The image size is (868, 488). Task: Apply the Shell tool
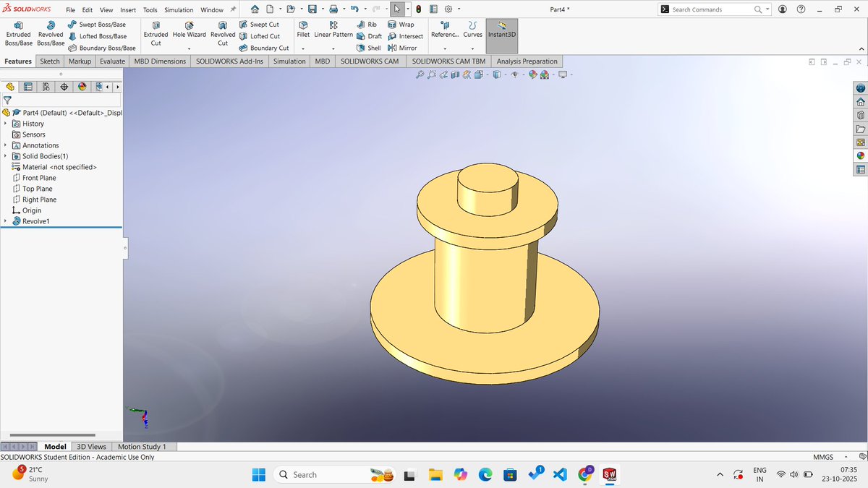(369, 48)
